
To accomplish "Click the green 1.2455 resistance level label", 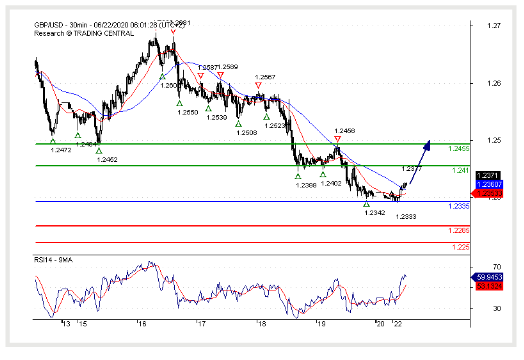I will (x=459, y=149).
